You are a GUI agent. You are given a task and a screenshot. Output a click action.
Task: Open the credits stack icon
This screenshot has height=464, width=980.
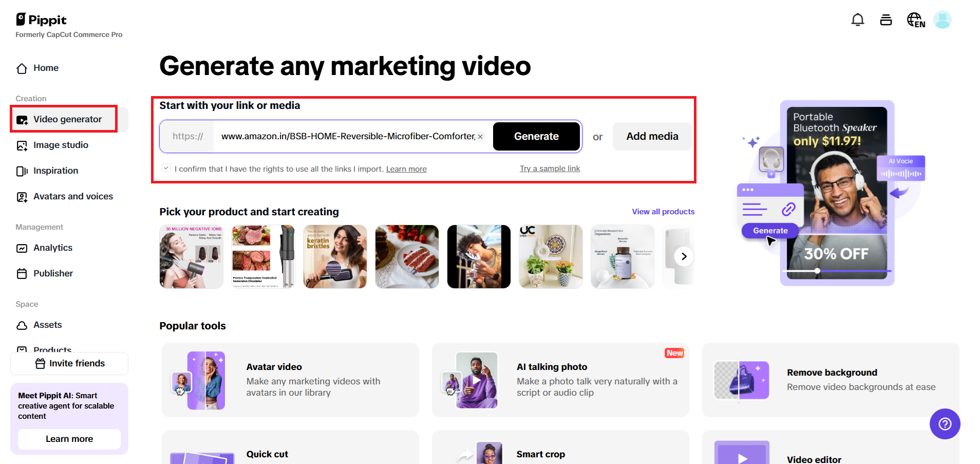tap(886, 20)
